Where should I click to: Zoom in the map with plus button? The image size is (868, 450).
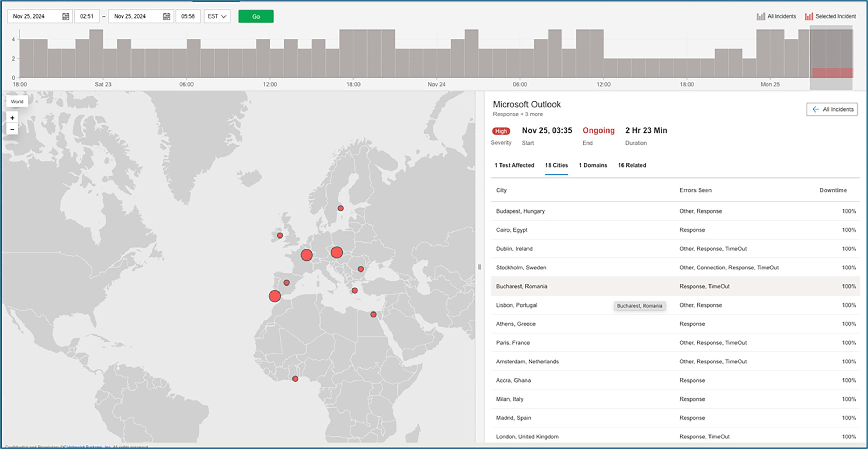tap(12, 118)
